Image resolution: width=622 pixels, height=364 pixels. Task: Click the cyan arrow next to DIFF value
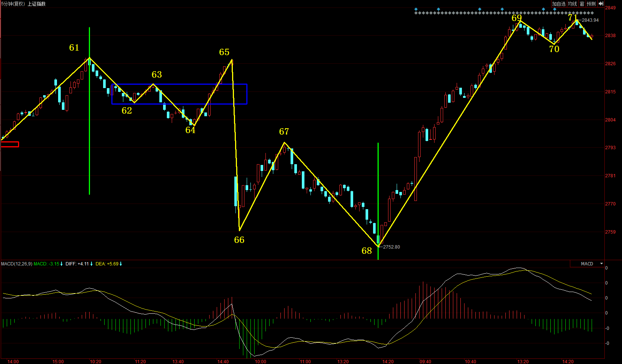[x=91, y=264]
